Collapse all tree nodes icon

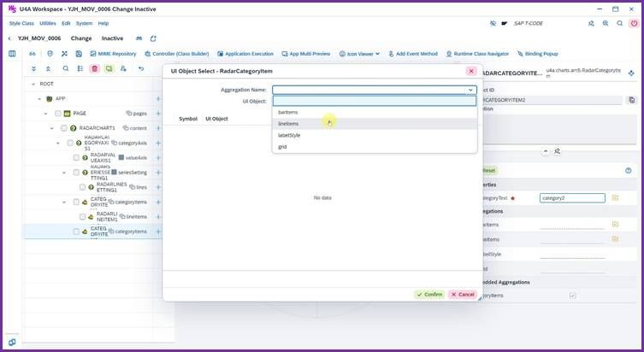tap(48, 69)
